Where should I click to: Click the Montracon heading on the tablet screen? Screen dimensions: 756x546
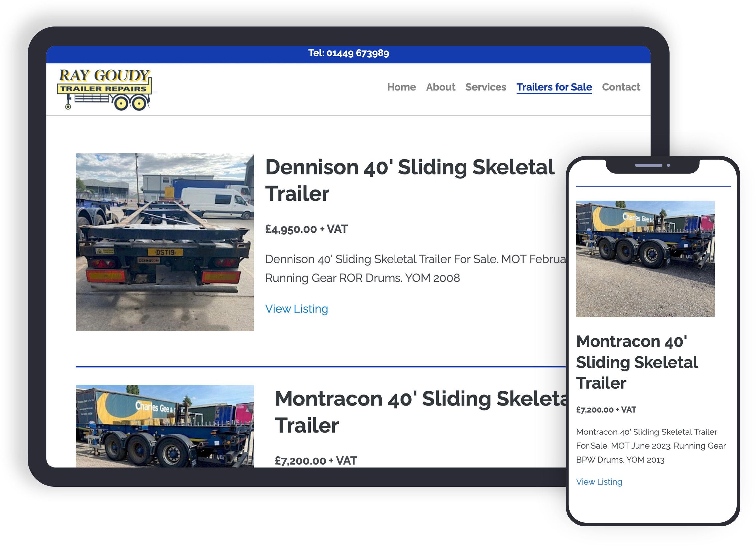click(420, 412)
